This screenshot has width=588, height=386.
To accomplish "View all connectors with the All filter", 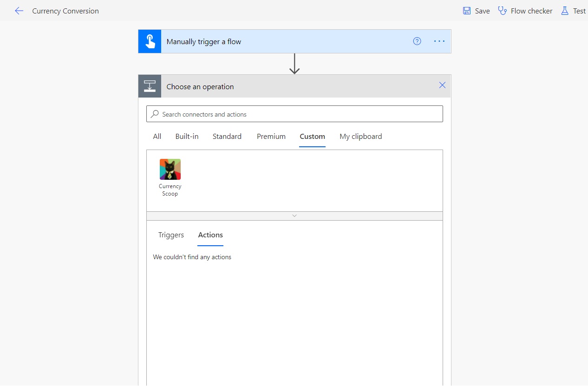I will (x=157, y=136).
